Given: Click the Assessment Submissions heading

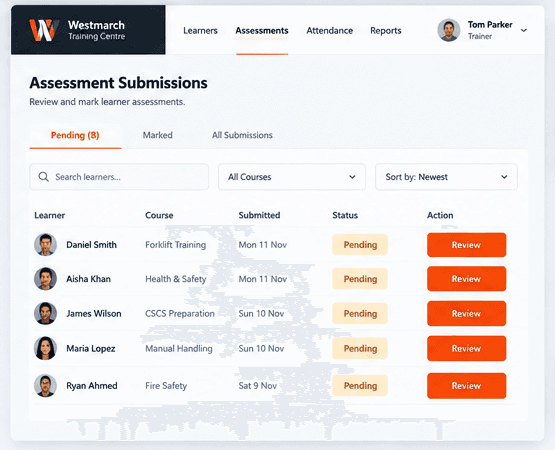Looking at the screenshot, I should click(119, 83).
